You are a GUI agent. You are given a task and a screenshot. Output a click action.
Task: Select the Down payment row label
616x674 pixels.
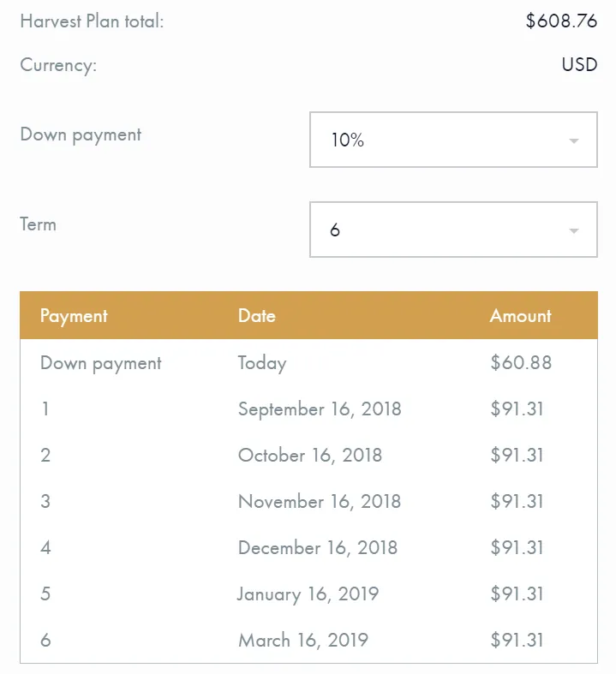coord(100,363)
